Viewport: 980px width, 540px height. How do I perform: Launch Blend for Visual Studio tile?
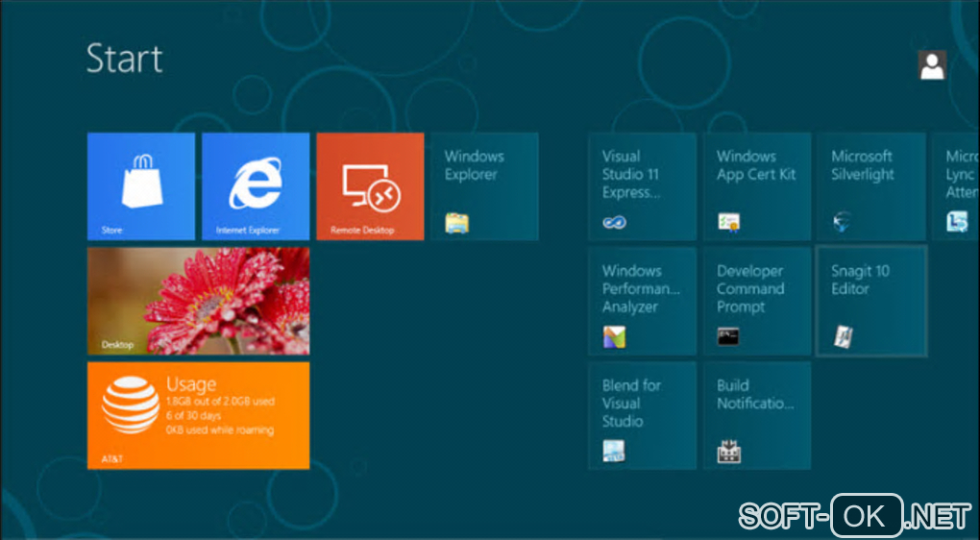(x=643, y=416)
